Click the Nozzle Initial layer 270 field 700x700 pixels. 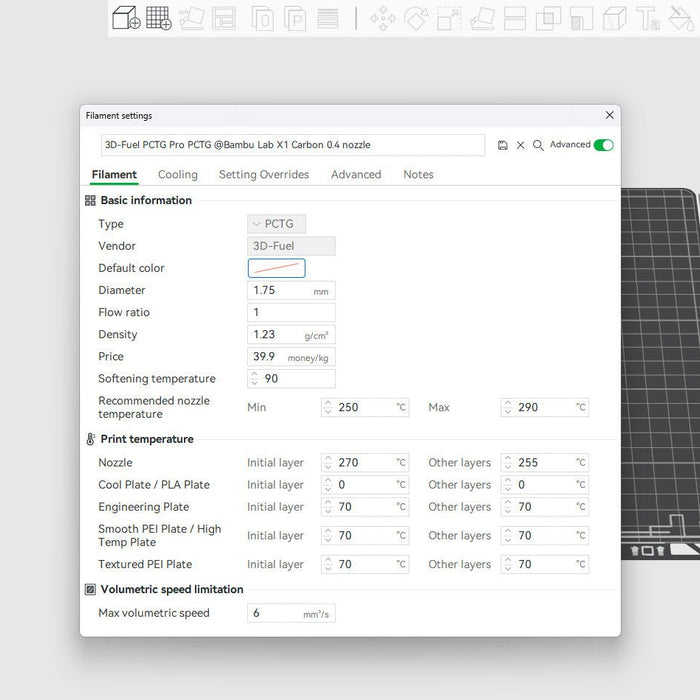click(x=365, y=462)
